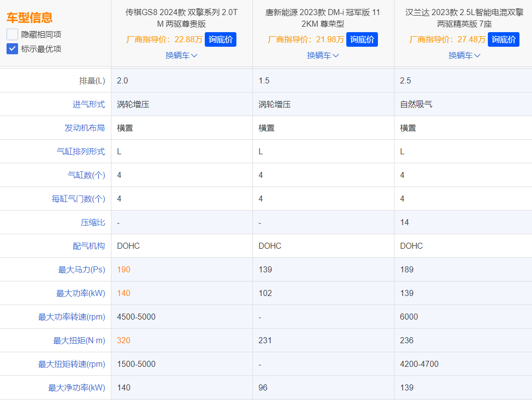The image size is (532, 400).
Task: Click 询底价 button for 唐新能源
Action: (361, 39)
